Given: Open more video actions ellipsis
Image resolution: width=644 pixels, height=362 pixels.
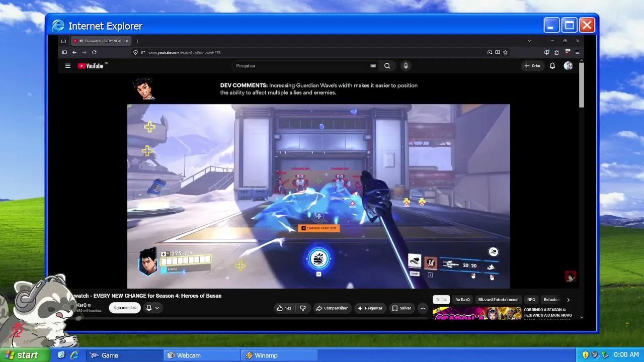Looking at the screenshot, I should click(423, 308).
